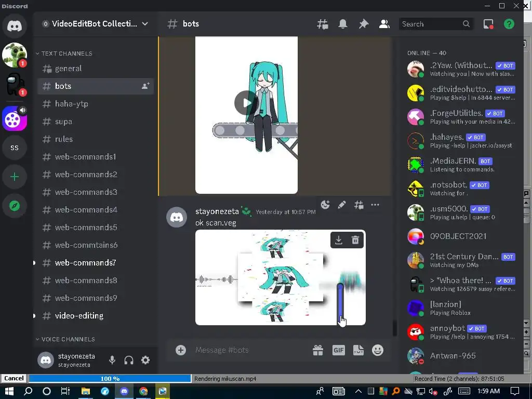Open the haha-ytp channel
This screenshot has height=399, width=532.
click(x=96, y=104)
